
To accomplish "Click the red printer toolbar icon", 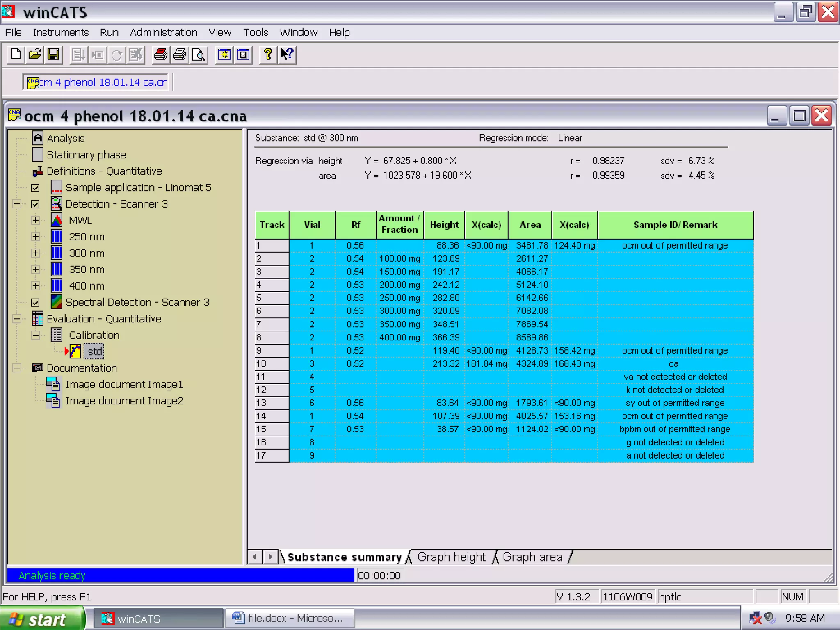I will click(x=160, y=55).
